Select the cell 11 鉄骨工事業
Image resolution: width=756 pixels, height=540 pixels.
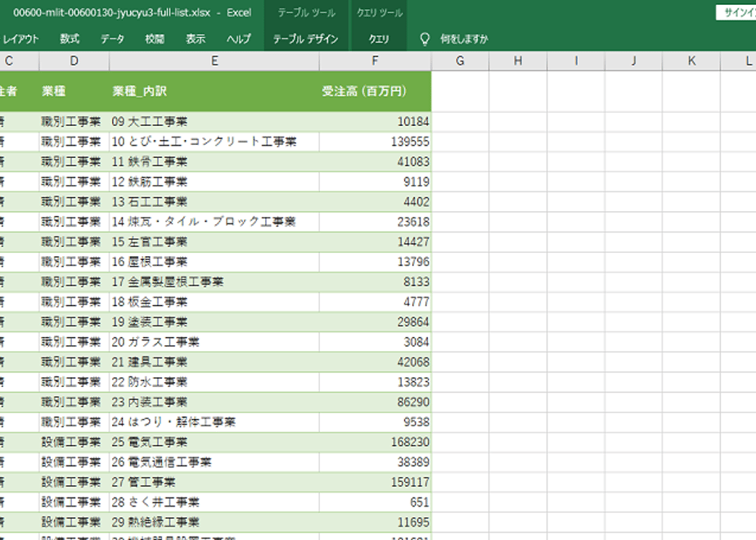click(x=214, y=161)
